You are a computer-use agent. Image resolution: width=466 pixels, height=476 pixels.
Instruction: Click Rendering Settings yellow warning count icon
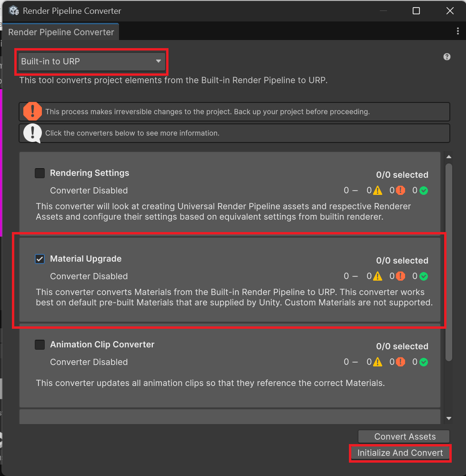click(377, 191)
